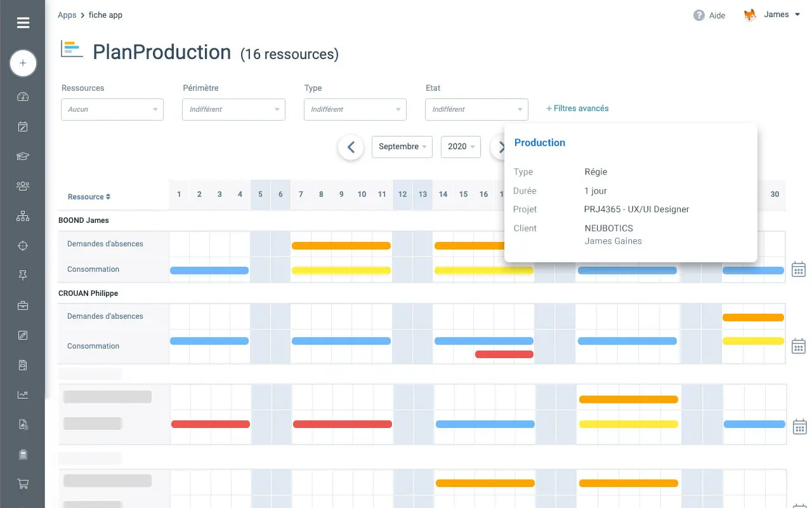Sort by Ressource column header
Image resolution: width=812 pixels, height=508 pixels.
point(89,197)
